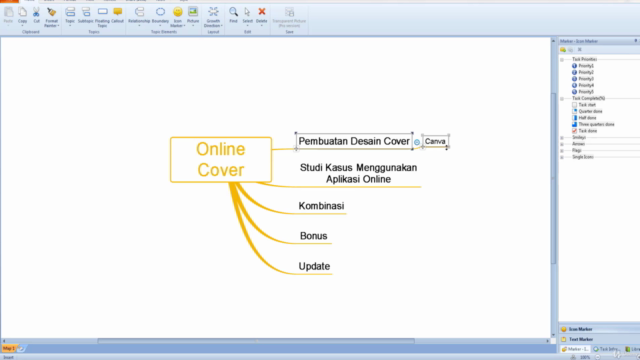The image size is (640, 360).
Task: Click the Select cursor tool
Action: (247, 12)
